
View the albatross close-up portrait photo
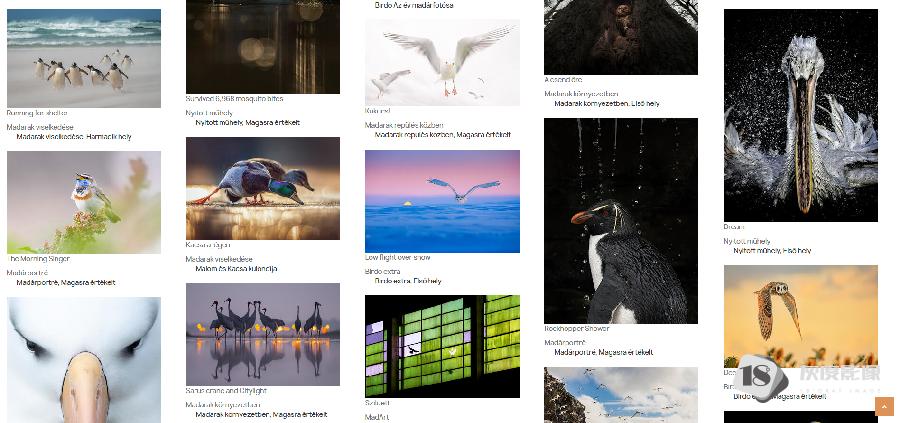(84, 360)
